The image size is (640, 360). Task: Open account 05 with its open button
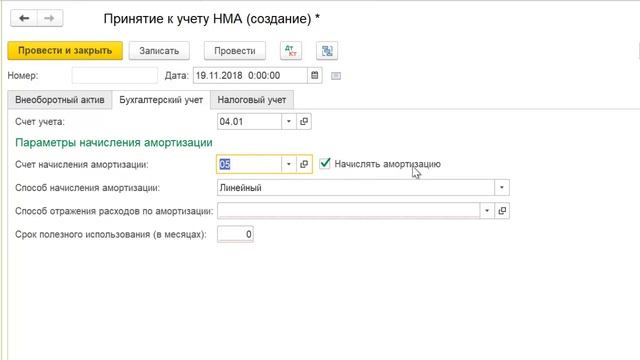tap(304, 164)
